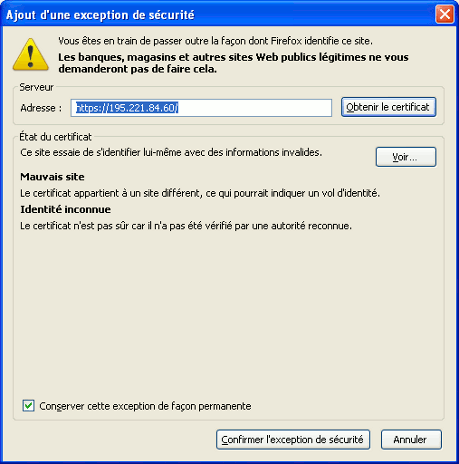Focus the Adresse URL input field
459x464 pixels.
coord(201,108)
